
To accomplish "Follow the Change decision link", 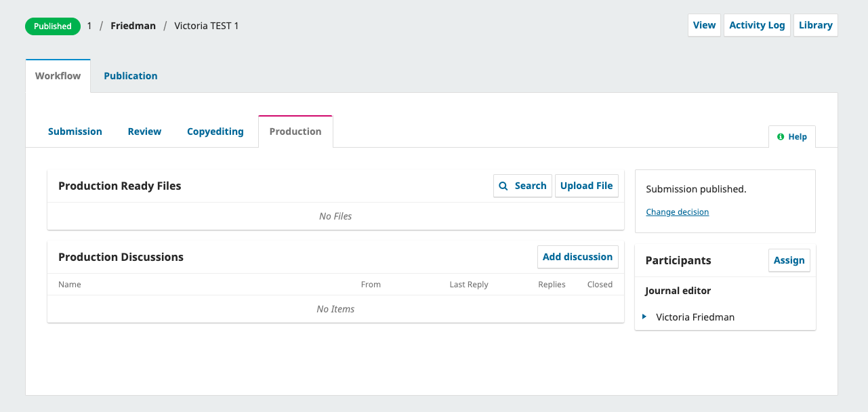I will [x=677, y=212].
